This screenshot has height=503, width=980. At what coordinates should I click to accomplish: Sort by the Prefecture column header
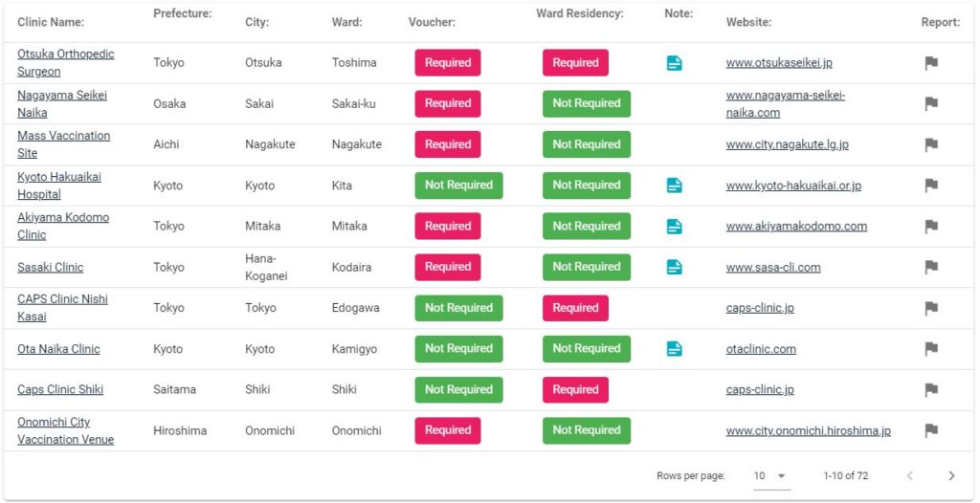pos(183,13)
